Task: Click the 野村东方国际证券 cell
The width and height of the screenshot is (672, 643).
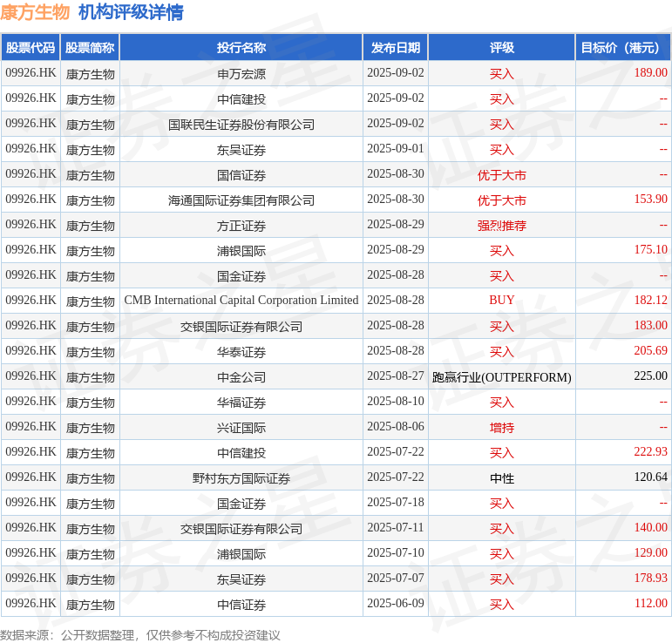Action: tap(241, 478)
